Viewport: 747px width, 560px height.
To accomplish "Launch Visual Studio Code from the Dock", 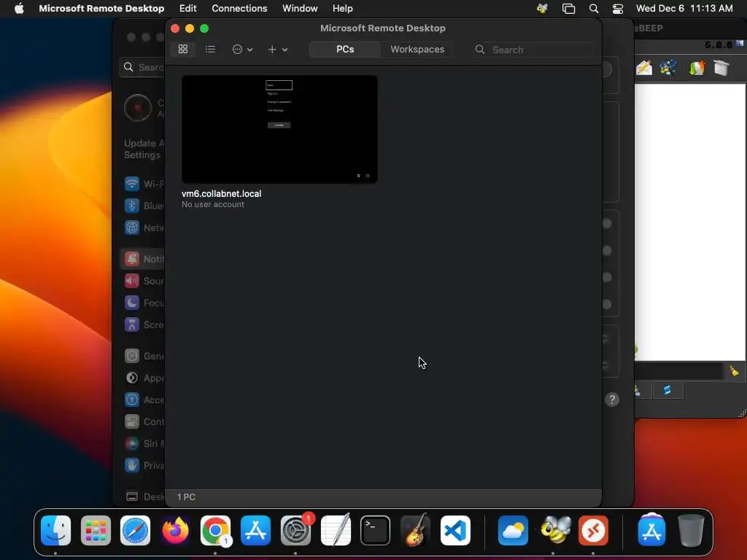I will (455, 531).
